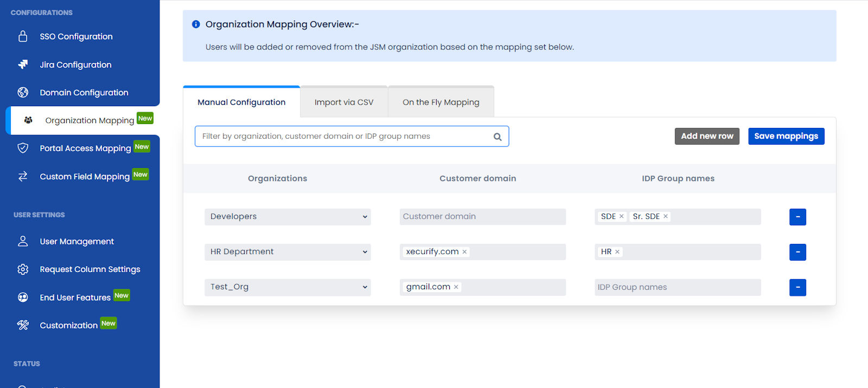Click the Custom Field Mapping arrows icon

23,176
